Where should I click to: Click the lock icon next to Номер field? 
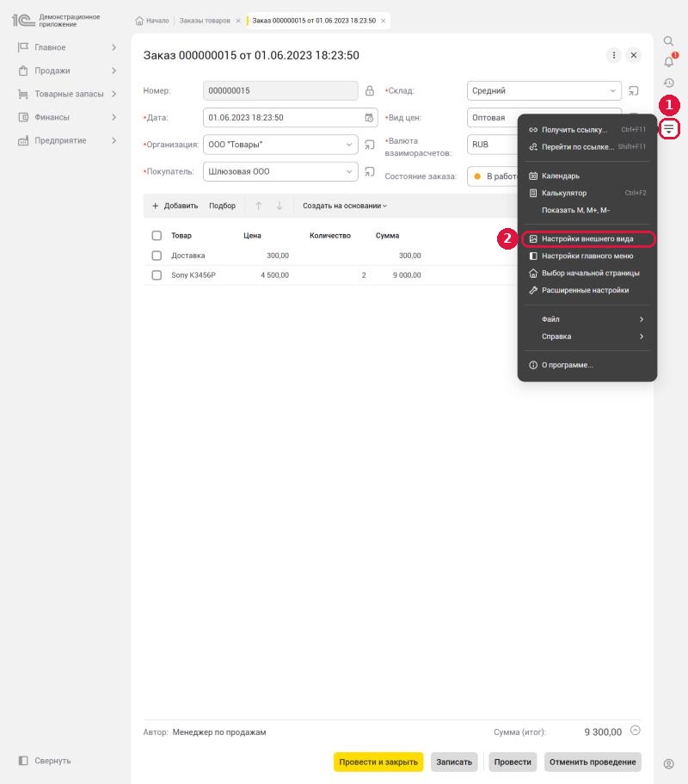pyautogui.click(x=369, y=90)
